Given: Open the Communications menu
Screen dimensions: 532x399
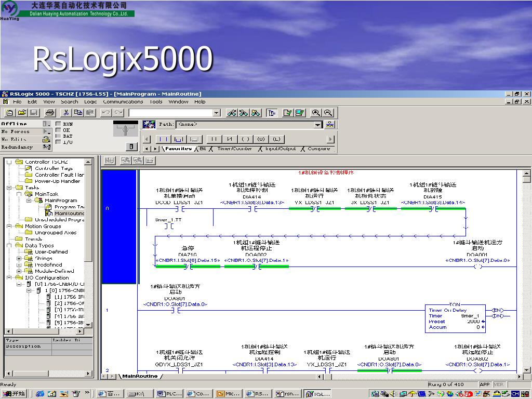Looking at the screenshot, I should [x=123, y=102].
